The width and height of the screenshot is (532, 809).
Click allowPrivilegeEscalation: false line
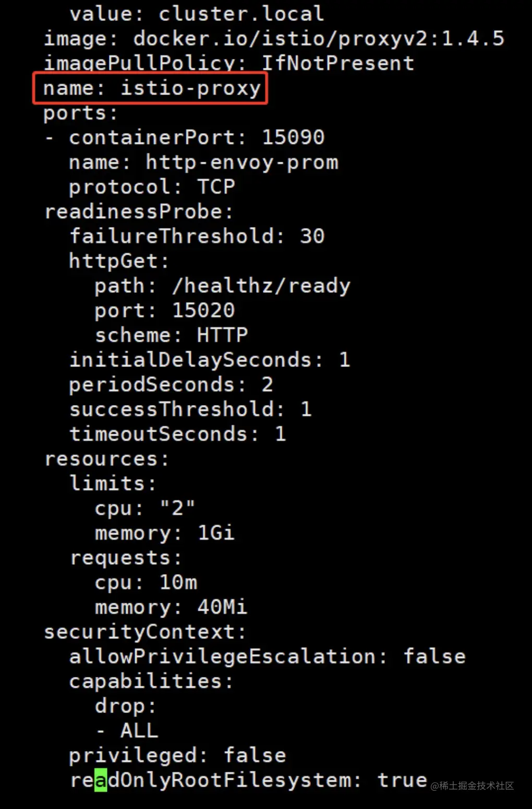267,657
